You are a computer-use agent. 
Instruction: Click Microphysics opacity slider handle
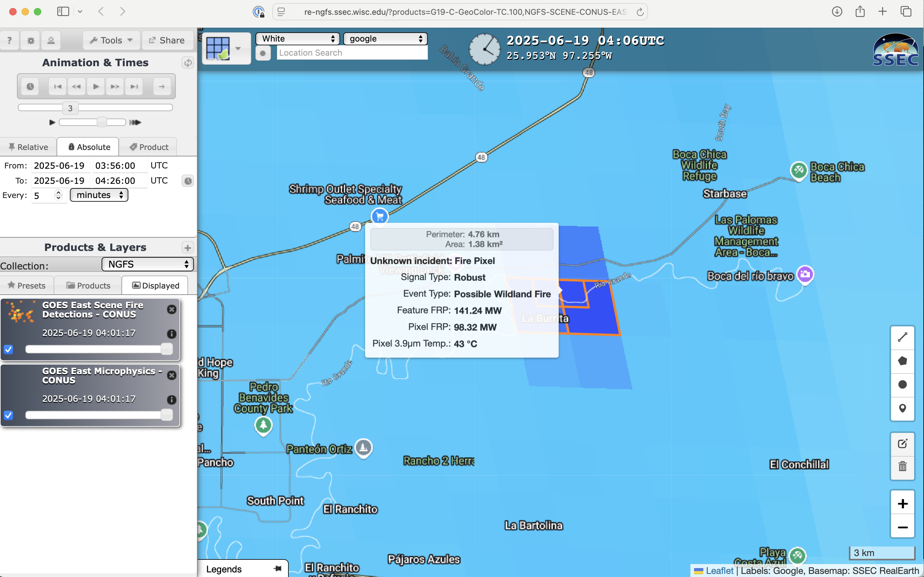(x=167, y=415)
